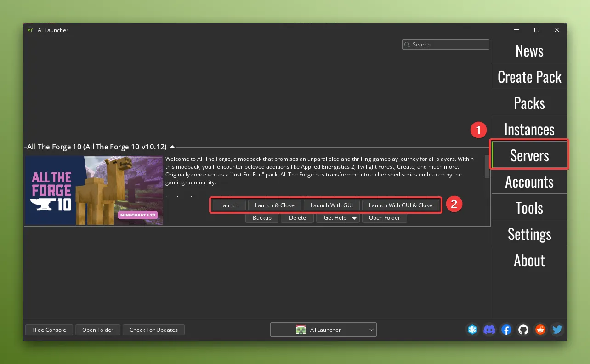Collapse the All The Forge 10 server entry

(172, 147)
